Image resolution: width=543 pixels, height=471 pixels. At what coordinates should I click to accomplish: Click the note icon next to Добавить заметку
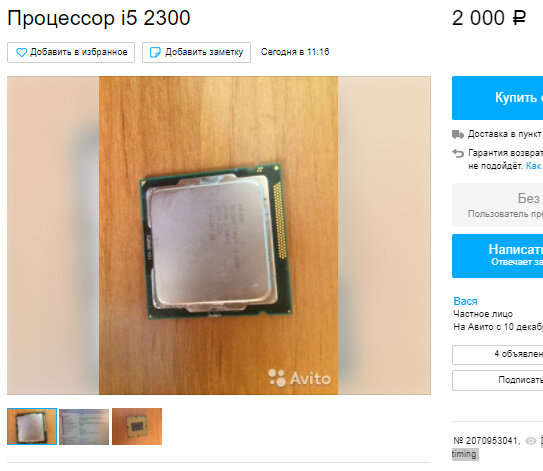[x=155, y=53]
